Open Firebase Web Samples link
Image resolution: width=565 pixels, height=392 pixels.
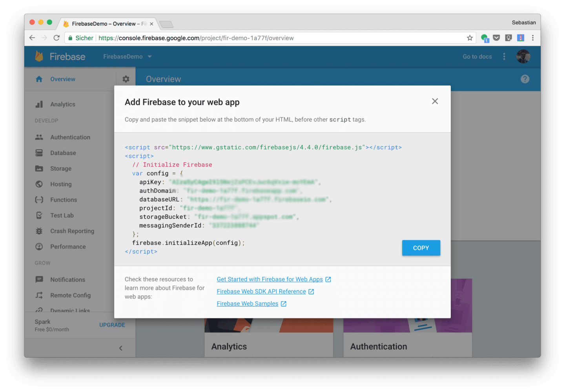[247, 303]
